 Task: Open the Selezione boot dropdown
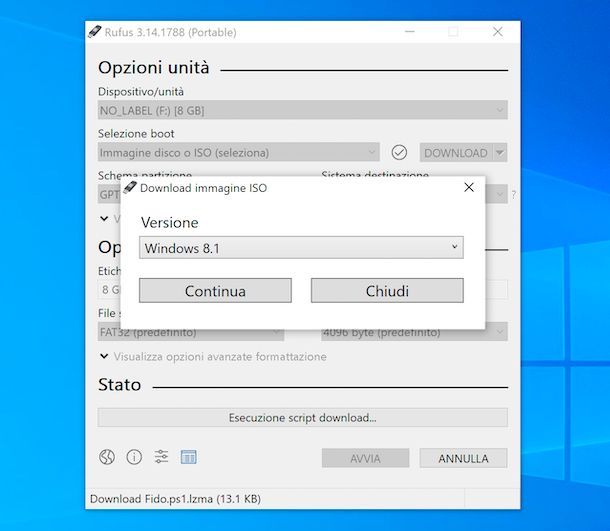coord(238,152)
